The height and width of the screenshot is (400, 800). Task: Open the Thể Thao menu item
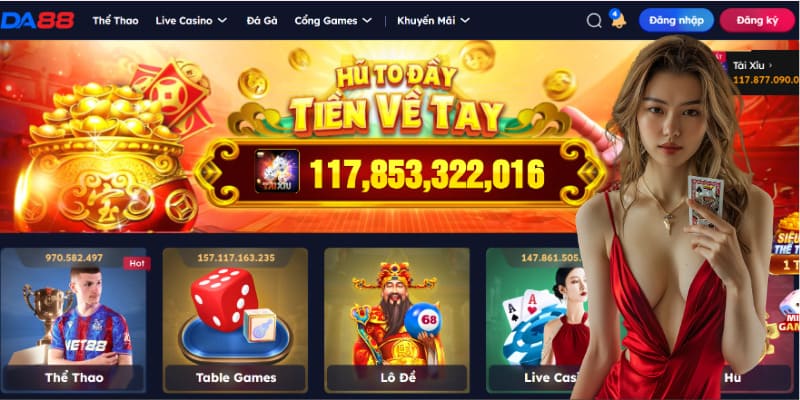click(115, 21)
